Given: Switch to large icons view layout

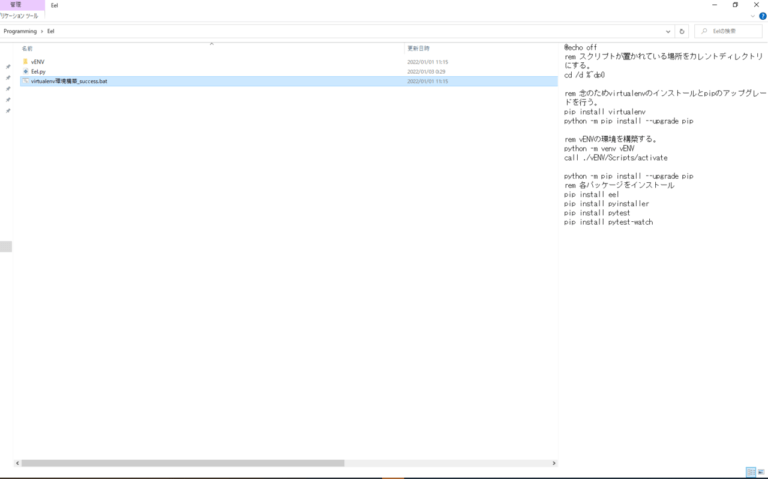Looking at the screenshot, I should (762, 472).
